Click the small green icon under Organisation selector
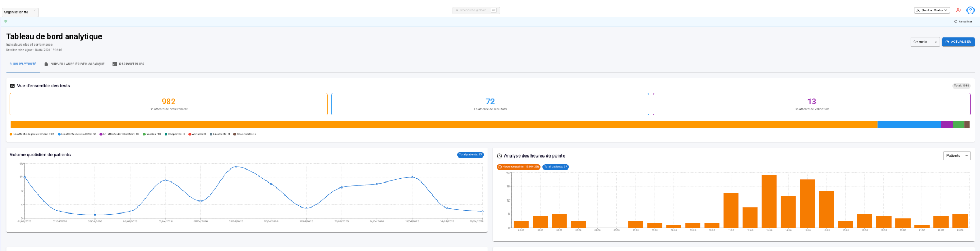Screen dimensions: 980x251 6,21
